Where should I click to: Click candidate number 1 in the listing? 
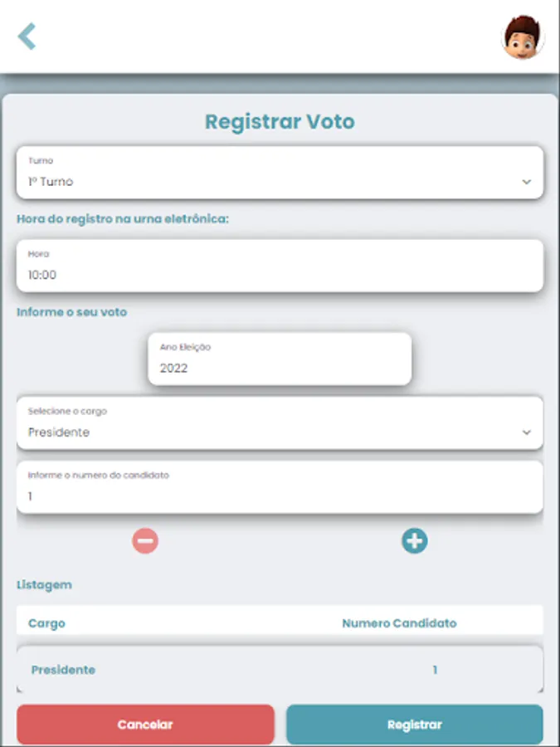click(x=435, y=670)
